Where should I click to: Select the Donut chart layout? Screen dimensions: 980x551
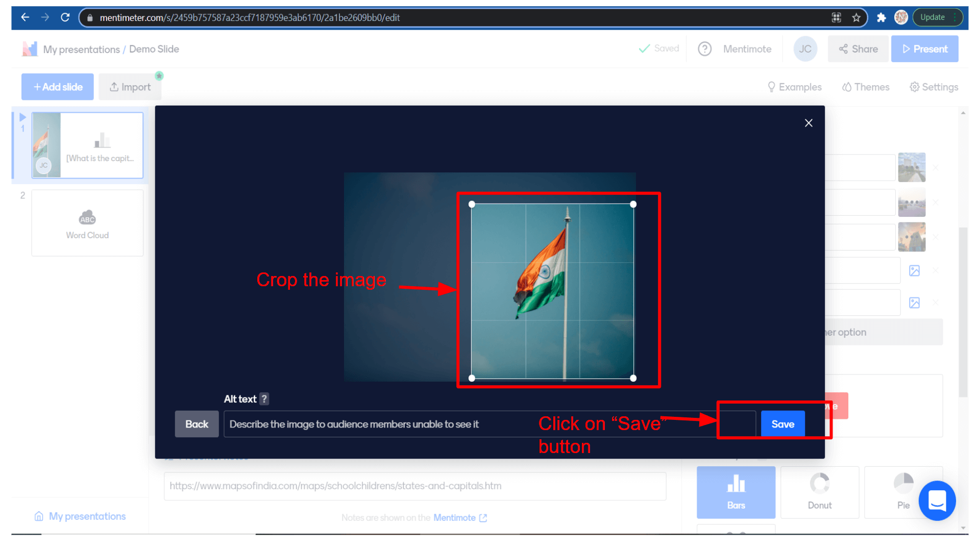(819, 492)
